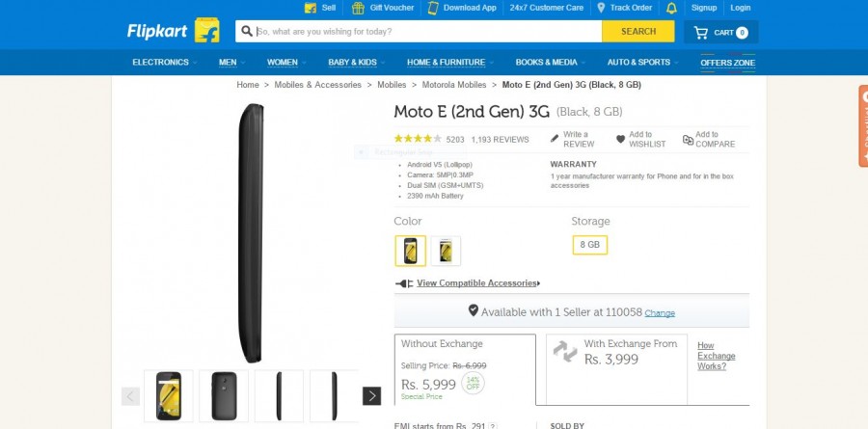This screenshot has width=868, height=429.
Task: Click the Track Order location icon
Action: click(x=601, y=8)
